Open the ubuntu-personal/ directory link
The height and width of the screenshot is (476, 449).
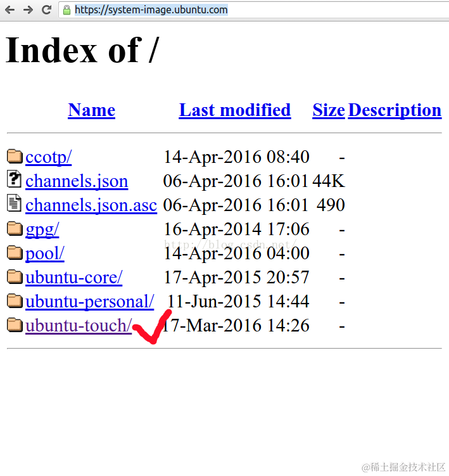pyautogui.click(x=90, y=302)
